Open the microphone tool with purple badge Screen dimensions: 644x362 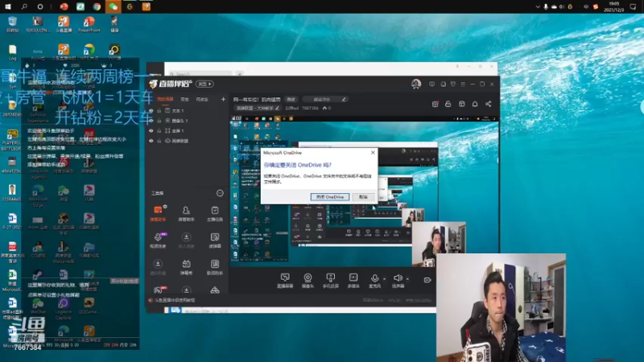pyautogui.click(x=158, y=240)
